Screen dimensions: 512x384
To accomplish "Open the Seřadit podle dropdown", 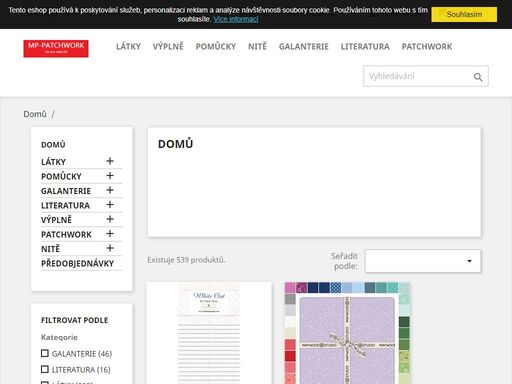I will tap(423, 261).
